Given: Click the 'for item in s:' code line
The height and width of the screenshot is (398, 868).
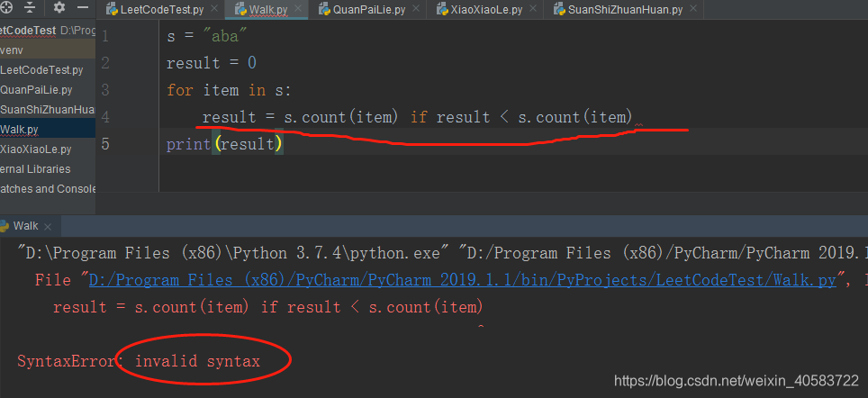Looking at the screenshot, I should pos(230,90).
